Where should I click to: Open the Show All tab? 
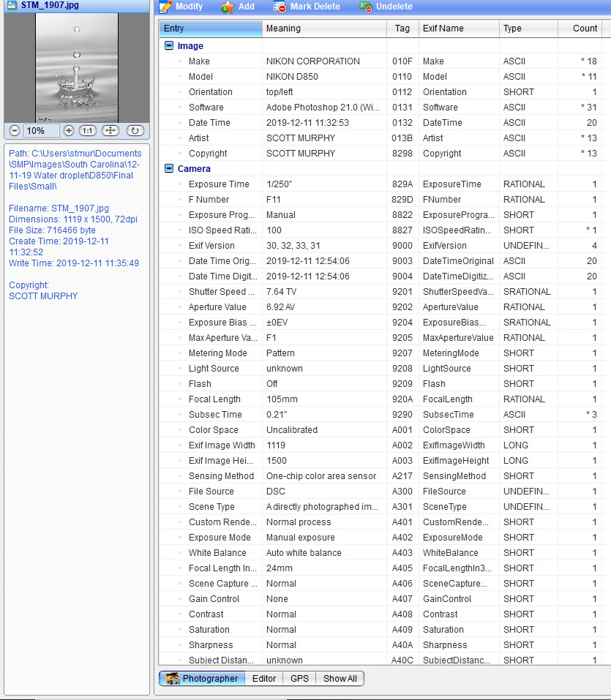coord(340,679)
